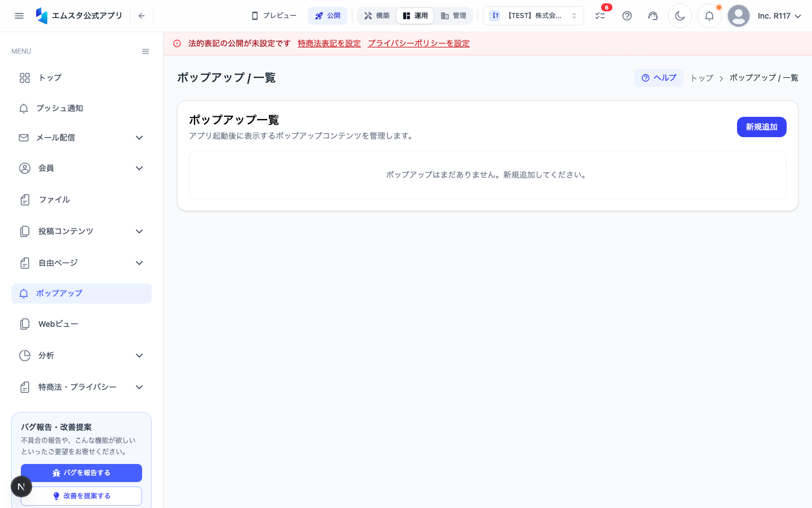The height and width of the screenshot is (508, 812).
Task: Expand the 特商法・プライバシー menu chevron
Action: 139,387
